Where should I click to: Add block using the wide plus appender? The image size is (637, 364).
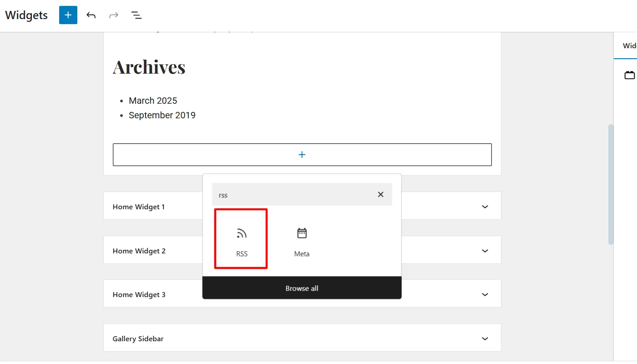[302, 155]
